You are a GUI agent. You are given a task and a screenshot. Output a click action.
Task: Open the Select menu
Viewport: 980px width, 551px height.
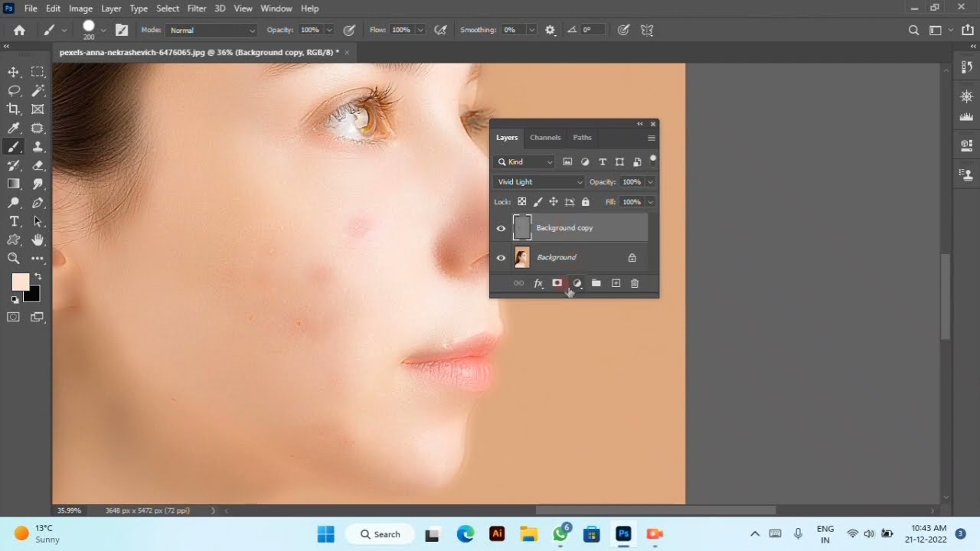pyautogui.click(x=168, y=8)
